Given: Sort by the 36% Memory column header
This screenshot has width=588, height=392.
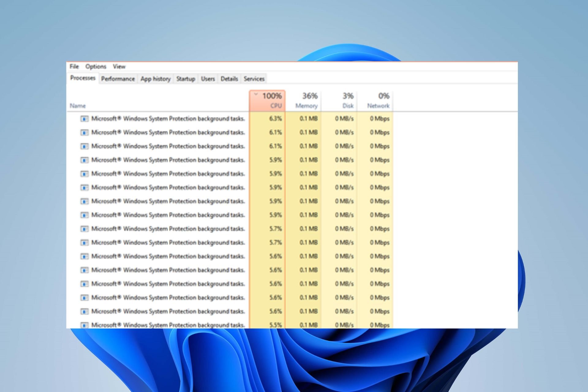Looking at the screenshot, I should pyautogui.click(x=303, y=101).
